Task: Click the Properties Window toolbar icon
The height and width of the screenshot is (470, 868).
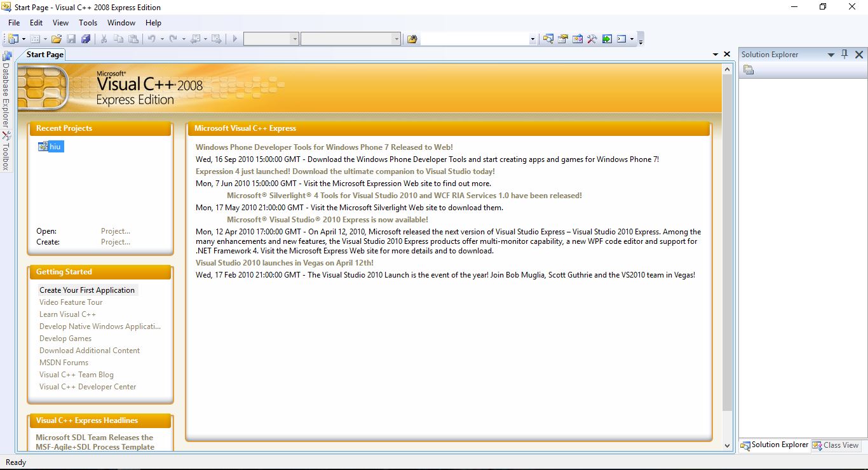Action: click(x=562, y=39)
